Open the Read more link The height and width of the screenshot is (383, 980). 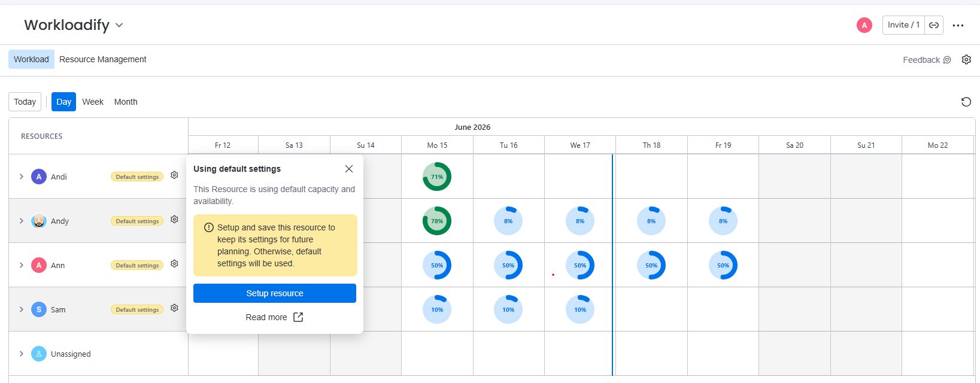(x=266, y=317)
